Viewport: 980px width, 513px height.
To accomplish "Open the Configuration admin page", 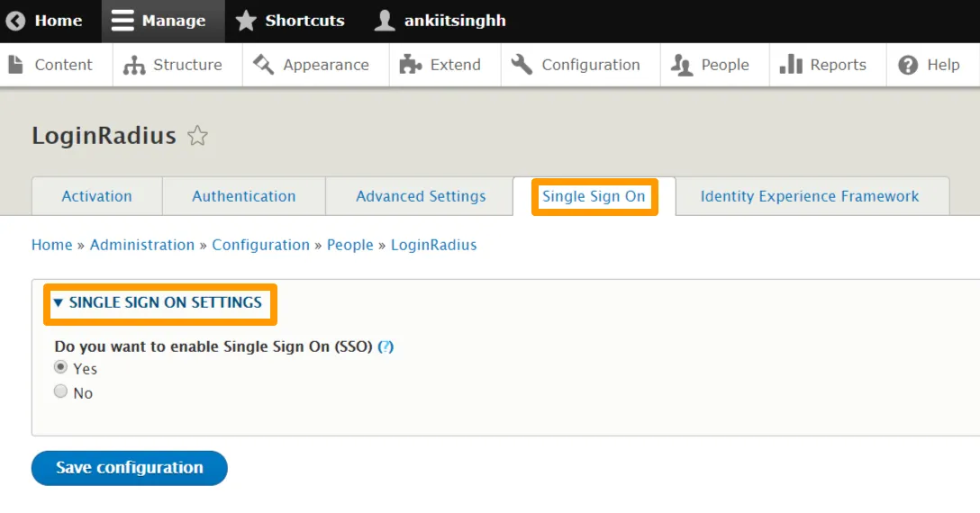I will (x=576, y=65).
